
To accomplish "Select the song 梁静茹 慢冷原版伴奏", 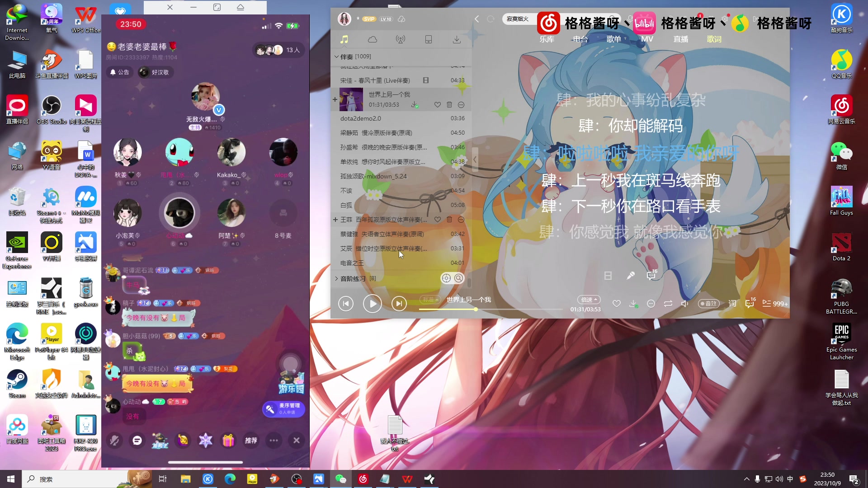I will [402, 133].
